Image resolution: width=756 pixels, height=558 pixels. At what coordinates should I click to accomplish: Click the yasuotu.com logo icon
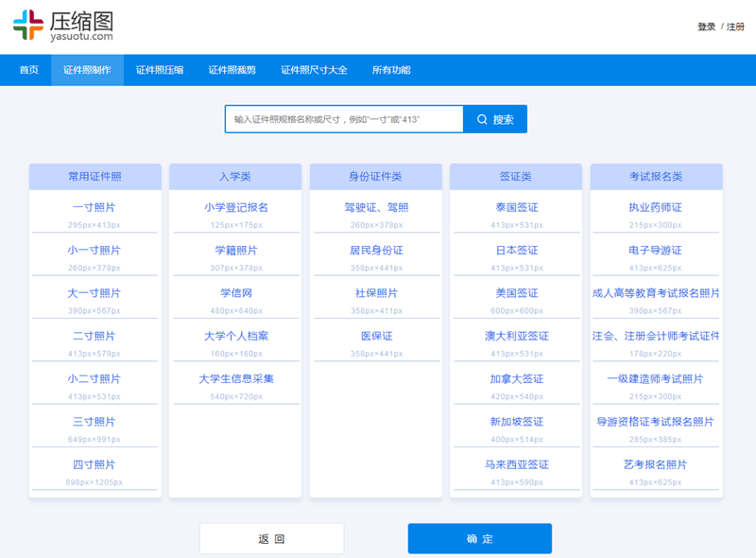tap(28, 26)
